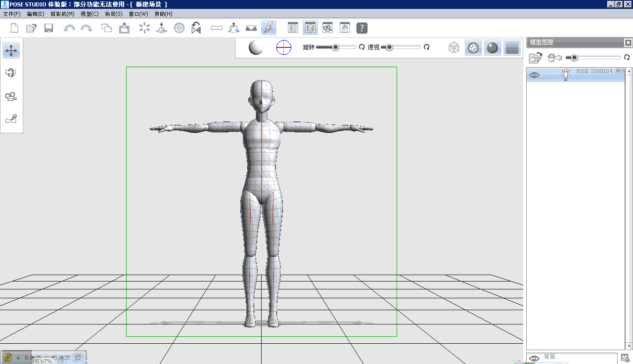633x364 pixels.
Task: Click the colored XYZ axis icon
Action: (233, 28)
